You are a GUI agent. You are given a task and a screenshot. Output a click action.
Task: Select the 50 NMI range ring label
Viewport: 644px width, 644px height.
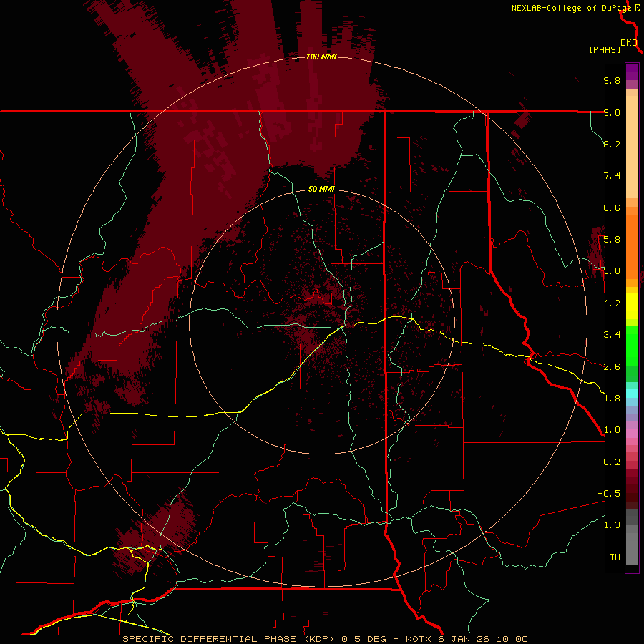click(321, 189)
